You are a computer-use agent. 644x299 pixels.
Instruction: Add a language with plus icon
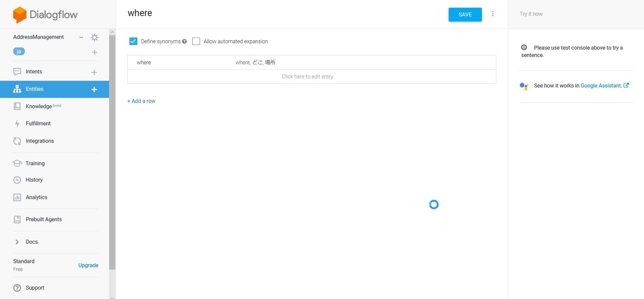(x=94, y=52)
